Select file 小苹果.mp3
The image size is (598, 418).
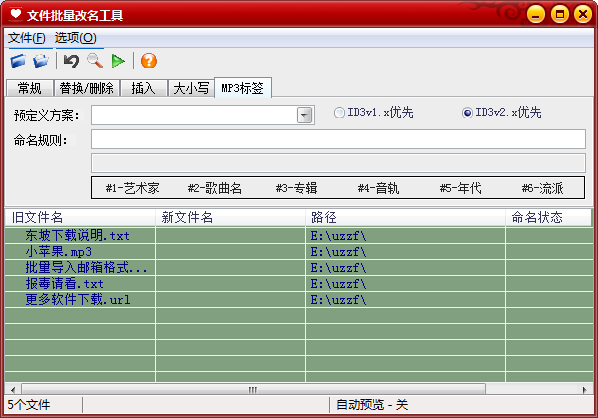[58, 252]
